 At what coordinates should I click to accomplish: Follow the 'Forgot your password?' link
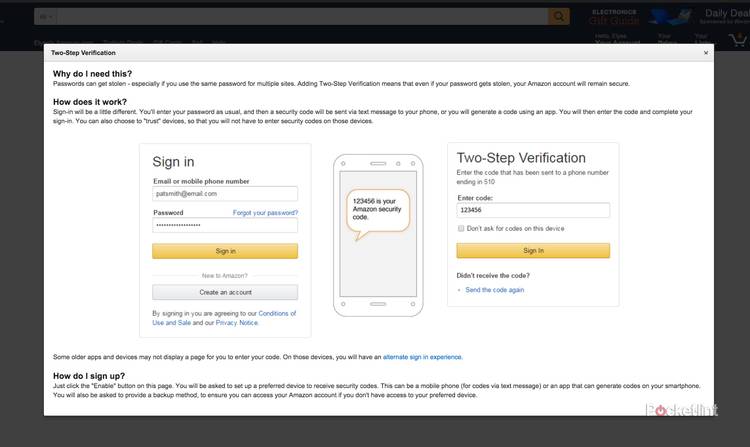click(x=265, y=213)
